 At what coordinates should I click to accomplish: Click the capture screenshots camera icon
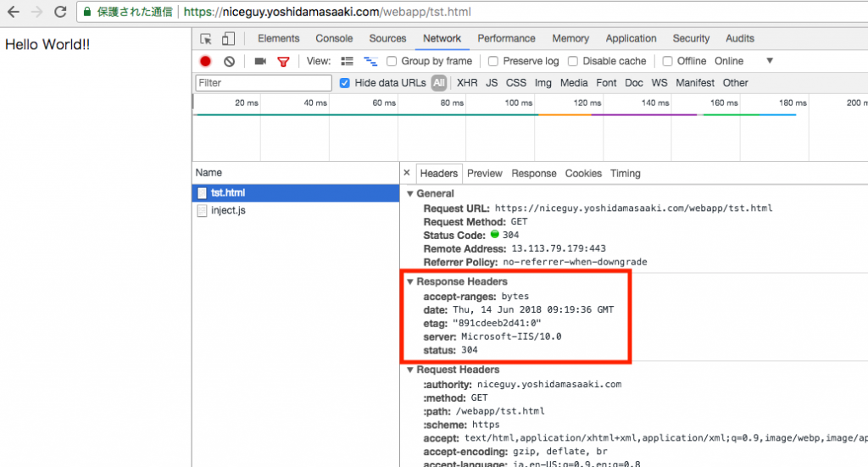(x=260, y=61)
